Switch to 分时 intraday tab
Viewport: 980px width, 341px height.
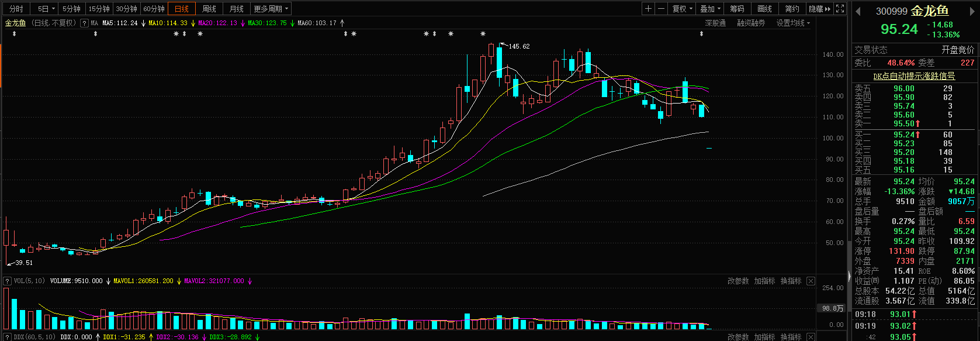16,9
